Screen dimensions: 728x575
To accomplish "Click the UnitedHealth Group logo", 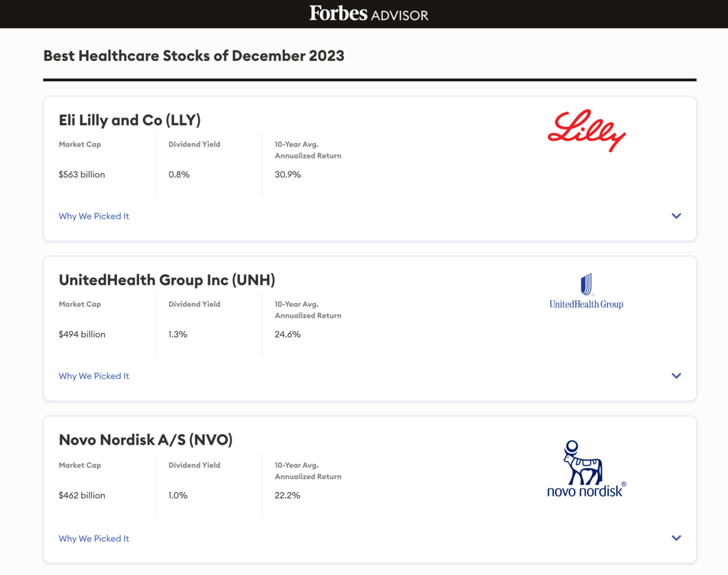I will tap(587, 291).
